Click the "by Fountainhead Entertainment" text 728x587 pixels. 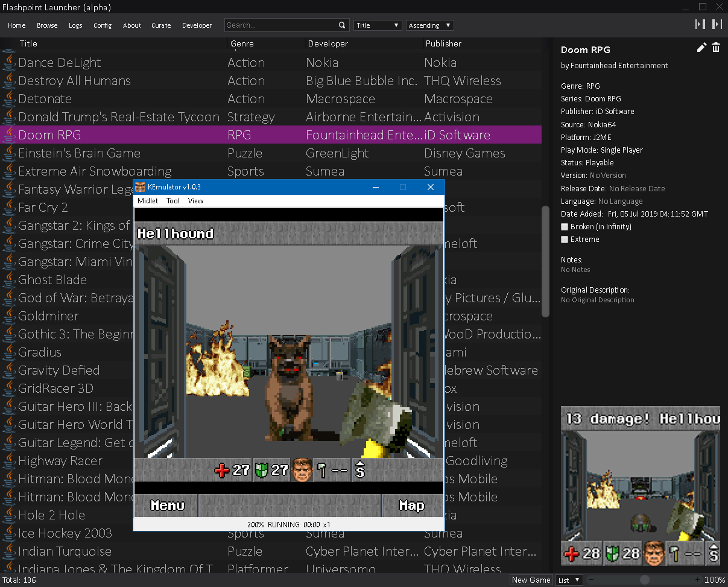[615, 65]
